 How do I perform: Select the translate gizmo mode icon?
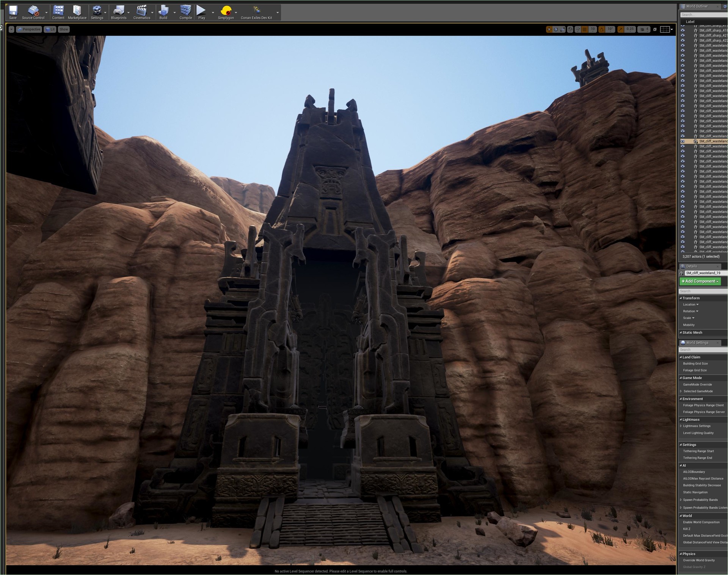pyautogui.click(x=549, y=29)
